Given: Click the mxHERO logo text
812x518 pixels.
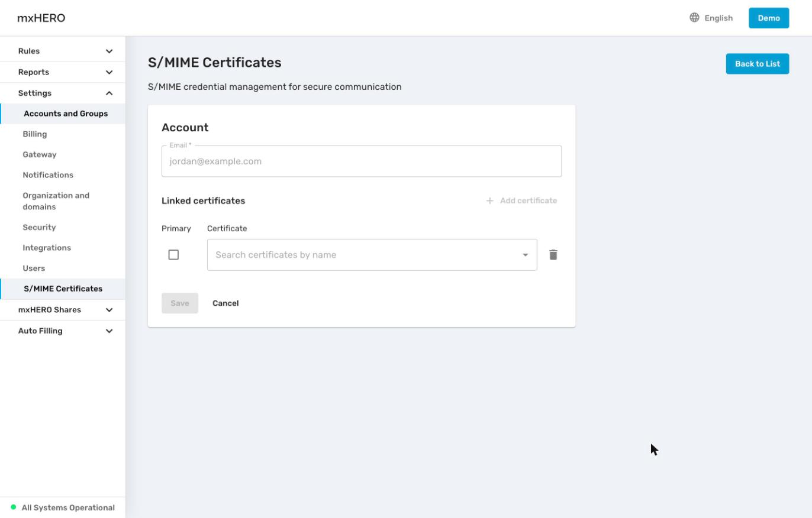Looking at the screenshot, I should pos(41,18).
